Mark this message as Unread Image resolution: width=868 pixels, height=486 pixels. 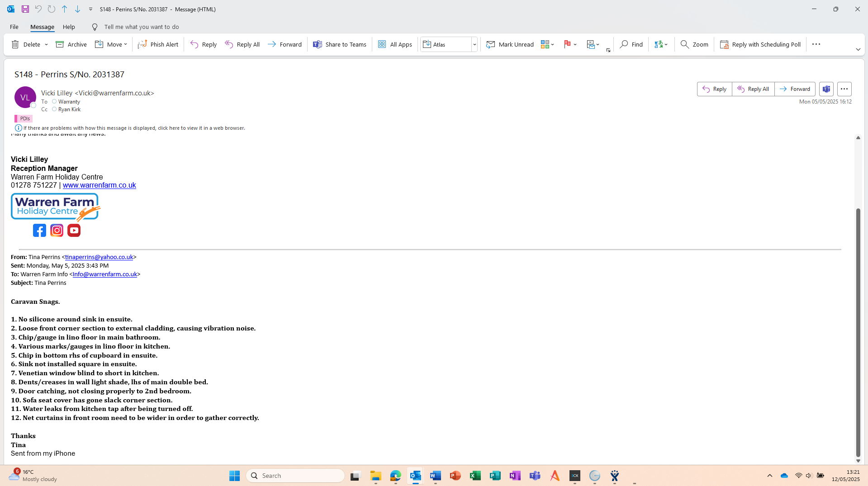[510, 44]
